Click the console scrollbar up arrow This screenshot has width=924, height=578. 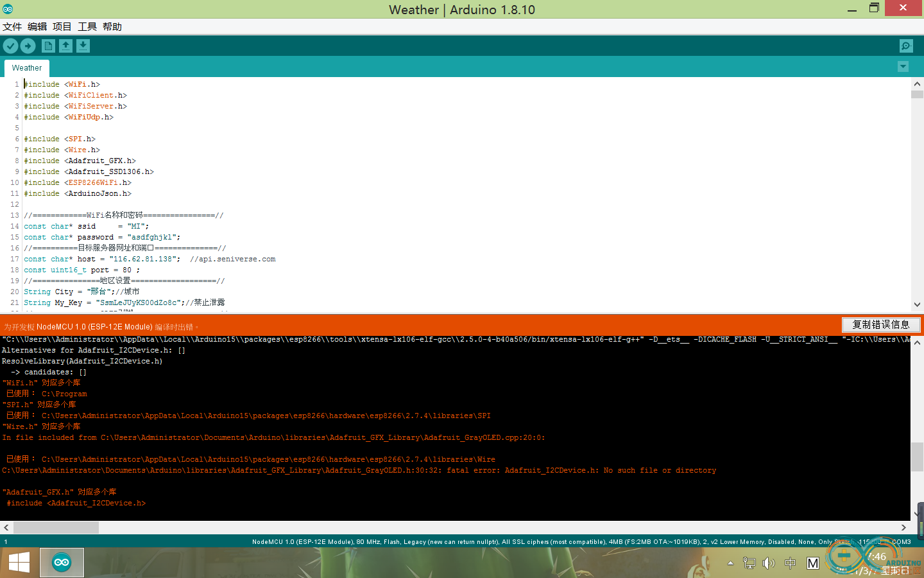point(917,343)
